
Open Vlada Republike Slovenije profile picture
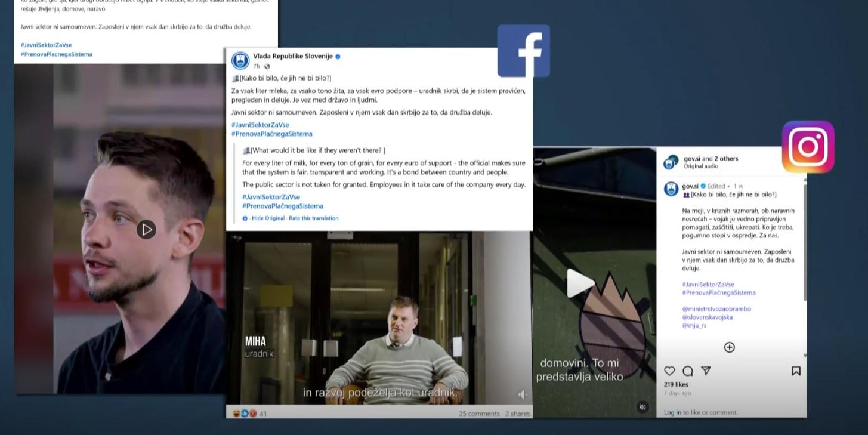pos(240,60)
